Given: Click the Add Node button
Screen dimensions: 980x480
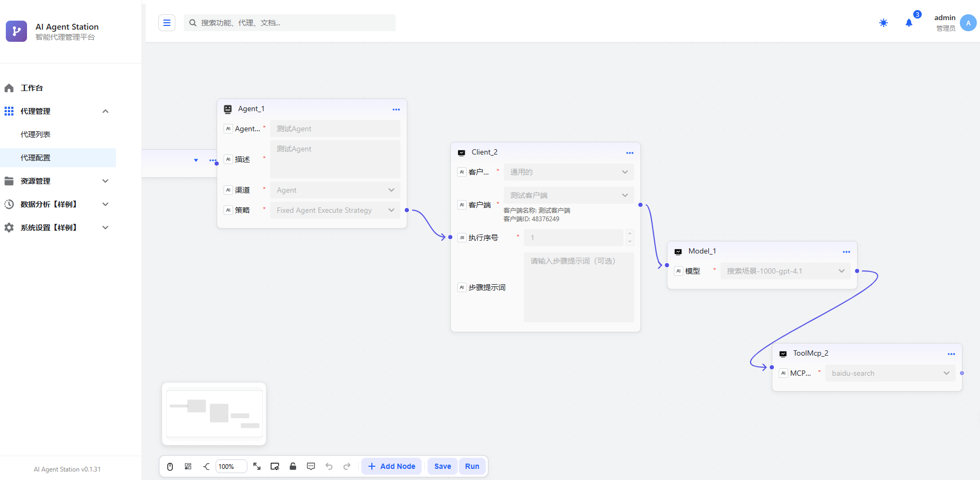Looking at the screenshot, I should (x=391, y=466).
